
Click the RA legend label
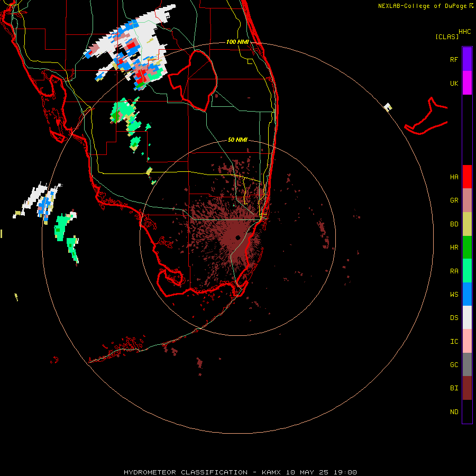454,271
